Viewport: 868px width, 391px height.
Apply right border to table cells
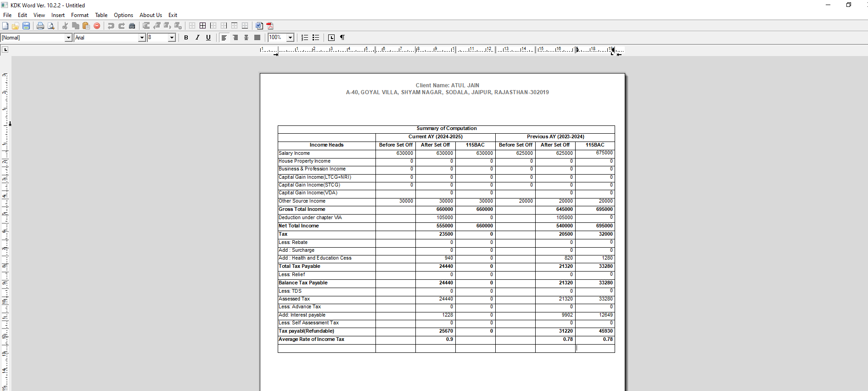click(x=224, y=26)
